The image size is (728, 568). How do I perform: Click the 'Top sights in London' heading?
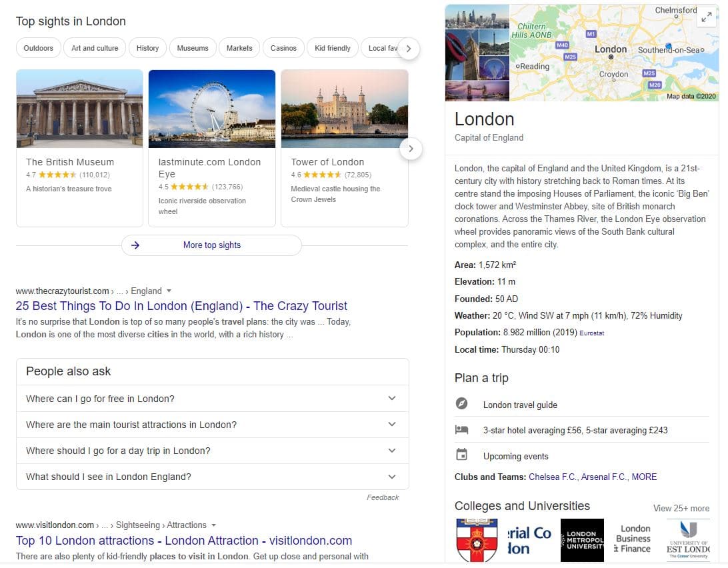[71, 21]
